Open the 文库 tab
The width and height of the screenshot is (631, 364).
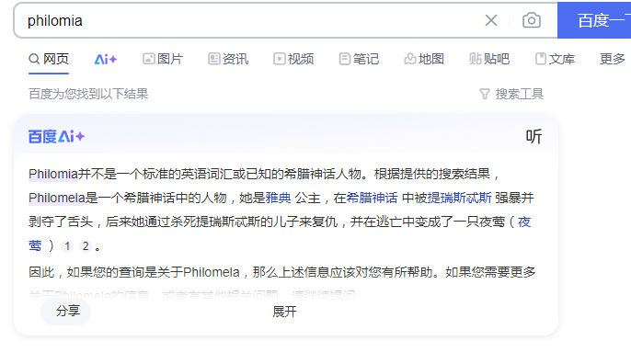point(555,59)
